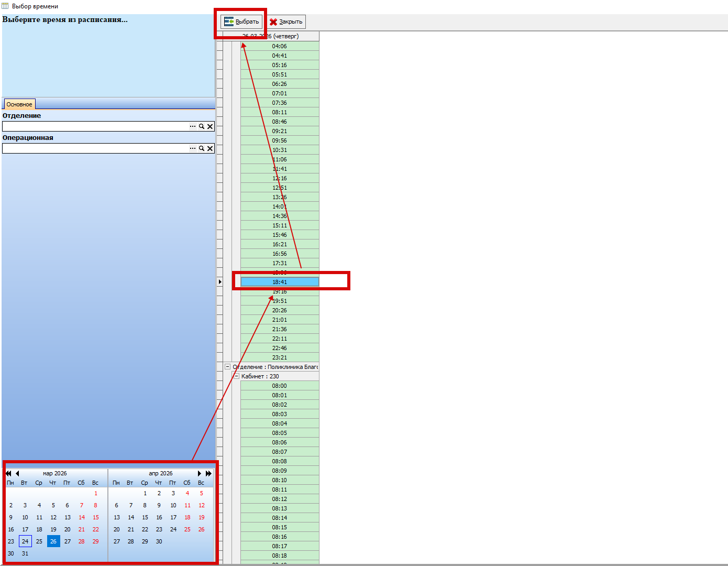Jump back a year with double-left arrow
The width and height of the screenshot is (728, 566).
(x=8, y=473)
